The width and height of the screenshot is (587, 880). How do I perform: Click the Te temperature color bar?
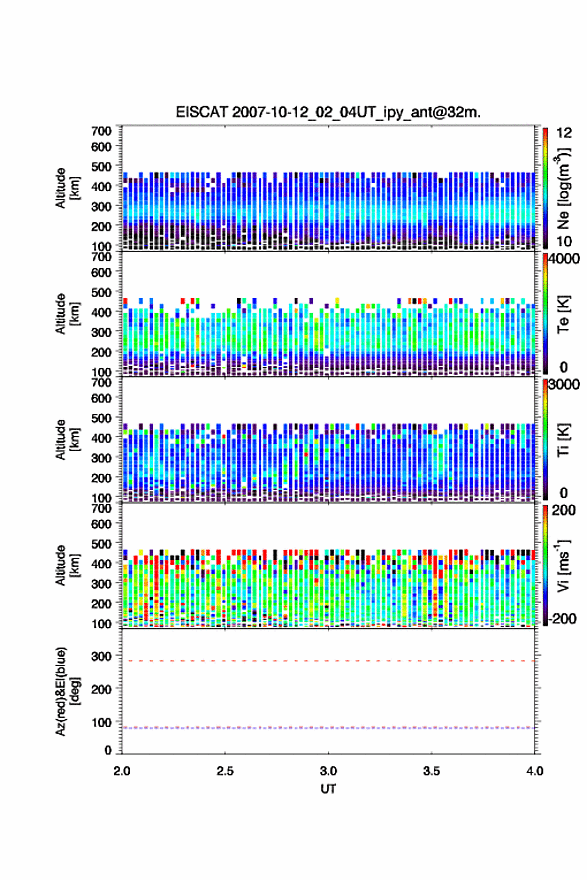tap(545, 314)
